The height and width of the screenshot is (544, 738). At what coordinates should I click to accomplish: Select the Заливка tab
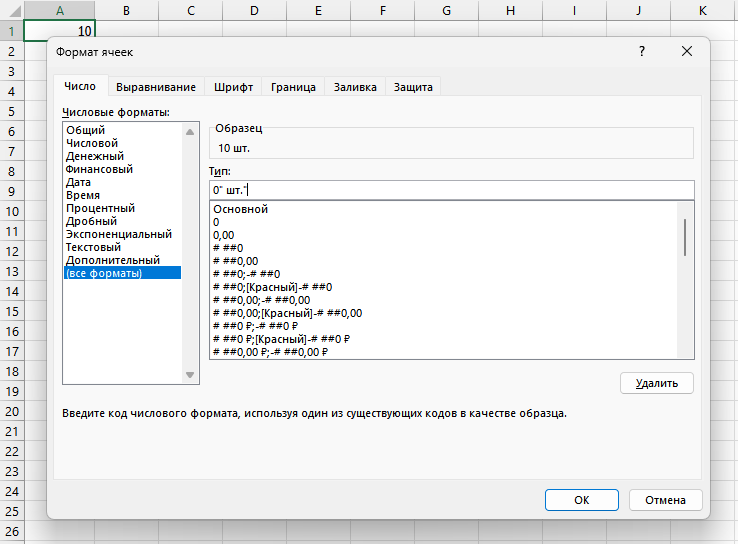coord(355,87)
